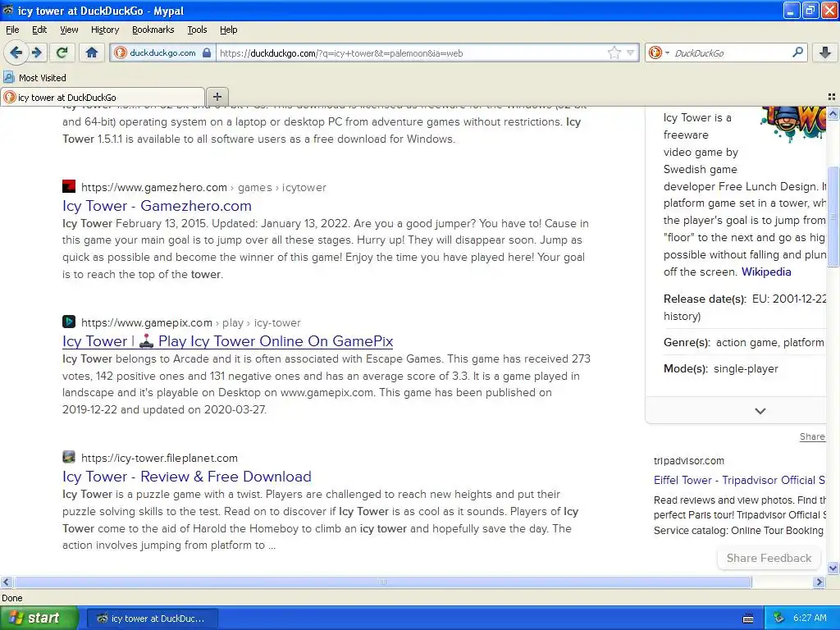Go forward with the forward arrow button
840x630 pixels.
pos(37,52)
